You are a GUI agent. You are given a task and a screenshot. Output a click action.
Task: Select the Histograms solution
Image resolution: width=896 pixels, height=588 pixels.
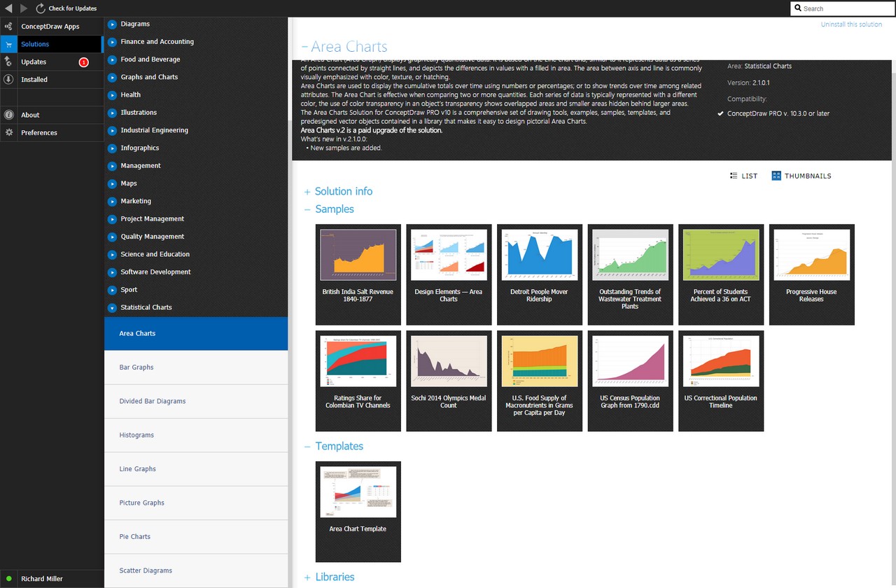[x=196, y=435]
